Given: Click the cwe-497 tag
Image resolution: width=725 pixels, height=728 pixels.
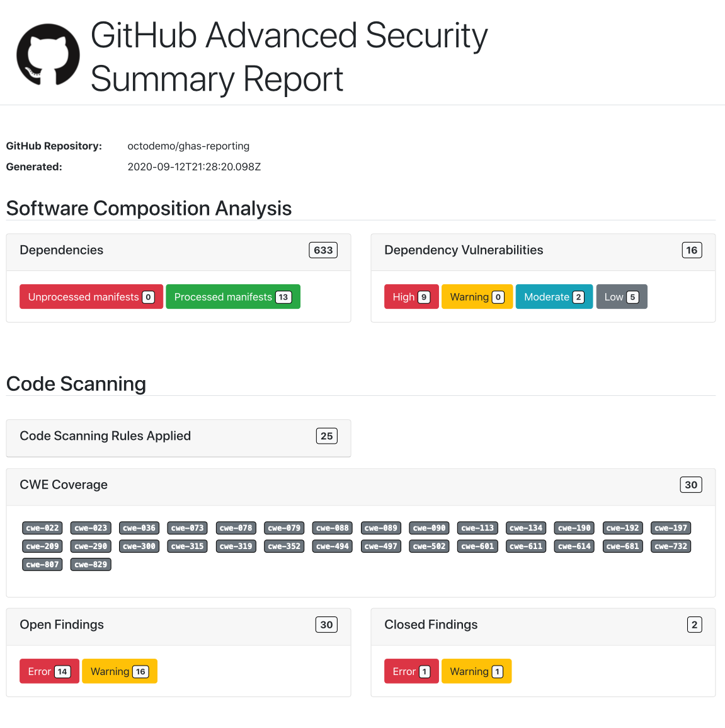Looking at the screenshot, I should click(381, 546).
